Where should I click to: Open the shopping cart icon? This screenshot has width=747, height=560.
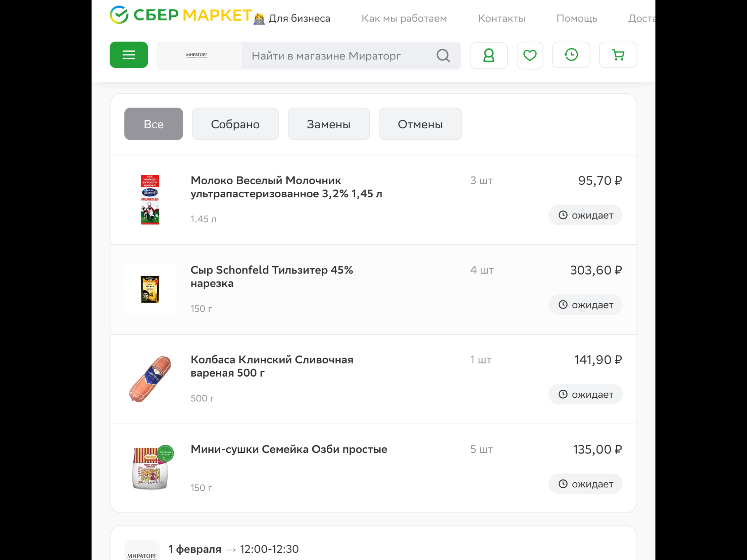point(618,55)
